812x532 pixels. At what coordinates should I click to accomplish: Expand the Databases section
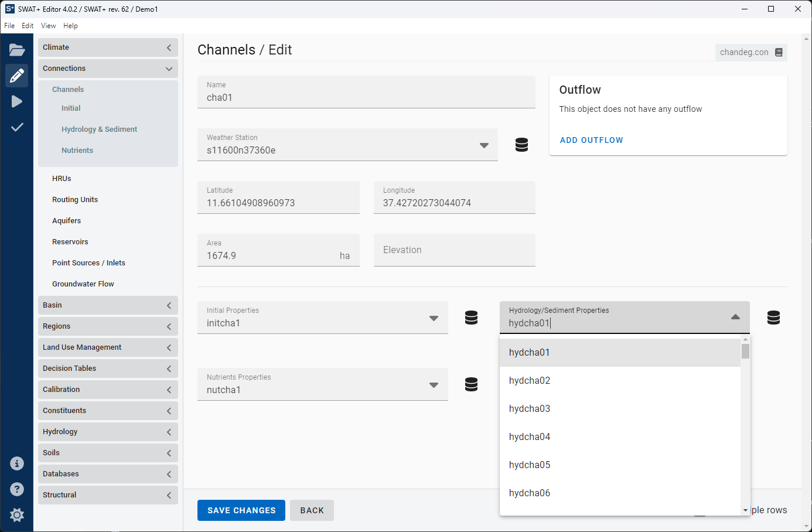[x=108, y=474]
